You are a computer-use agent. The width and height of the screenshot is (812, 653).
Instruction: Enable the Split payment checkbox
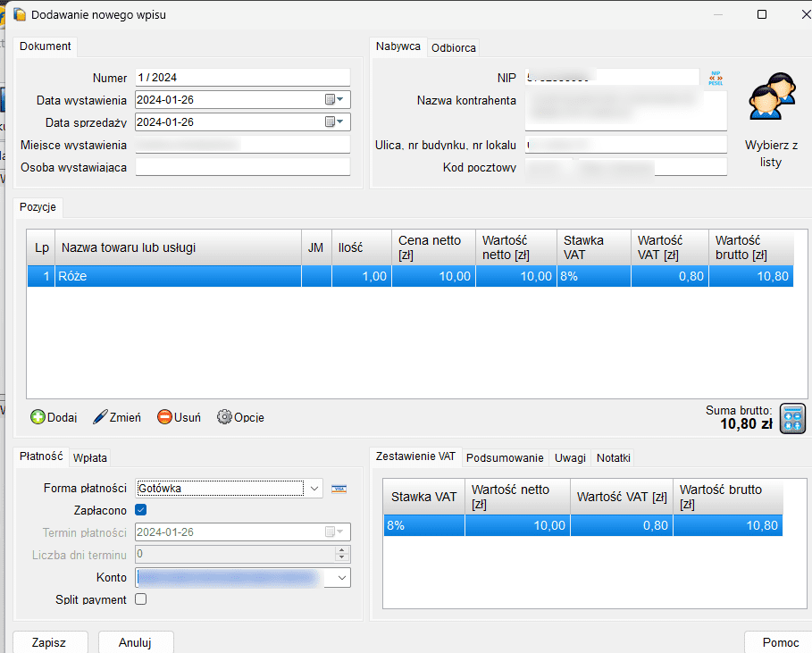(x=140, y=599)
